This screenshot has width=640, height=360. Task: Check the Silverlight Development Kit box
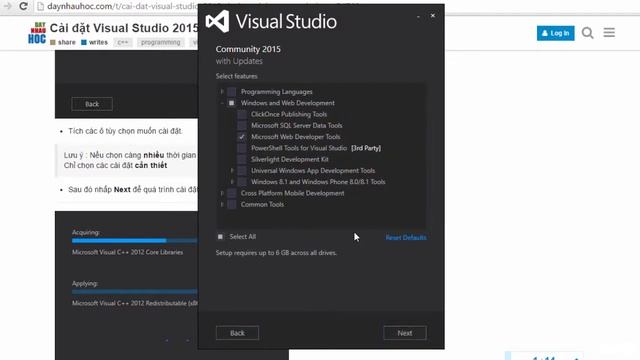pyautogui.click(x=242, y=159)
